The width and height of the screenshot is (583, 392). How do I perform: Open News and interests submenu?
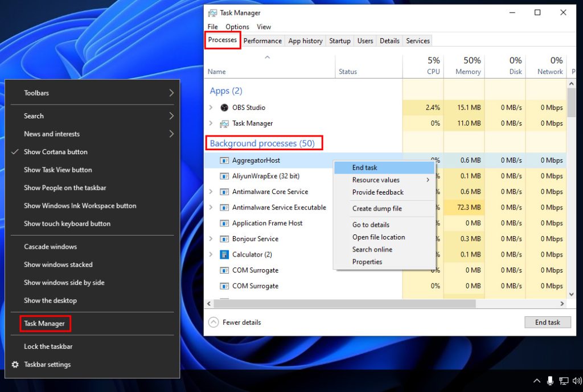92,134
